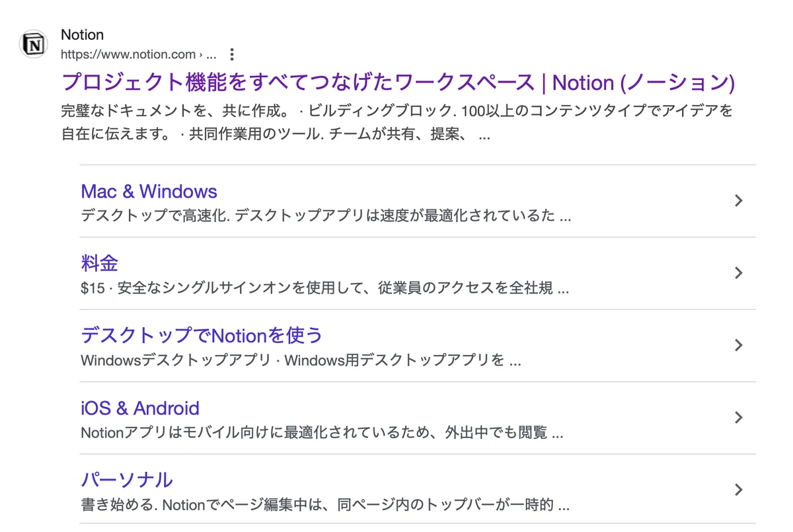Image resolution: width=793 pixels, height=532 pixels.
Task: Click the https://www.notion.com URL breadcrumb
Action: (139, 55)
